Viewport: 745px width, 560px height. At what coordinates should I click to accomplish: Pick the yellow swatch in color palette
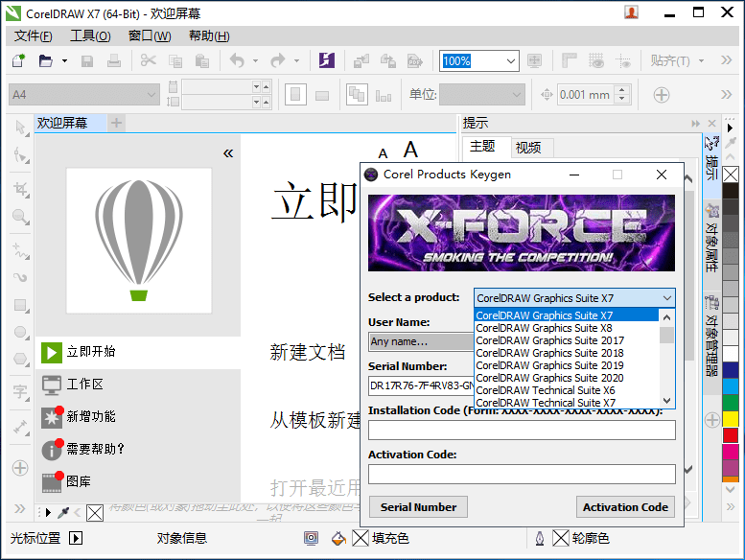(x=731, y=419)
